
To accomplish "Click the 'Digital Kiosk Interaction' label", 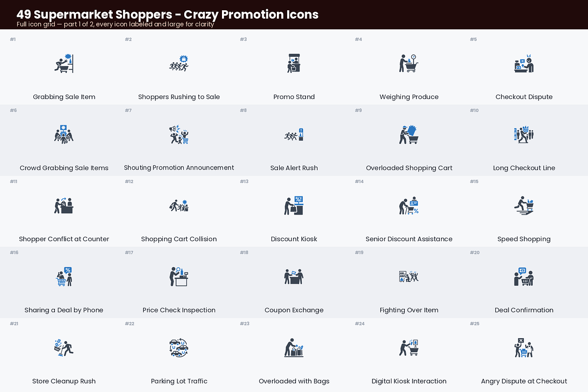I will coord(409,381).
